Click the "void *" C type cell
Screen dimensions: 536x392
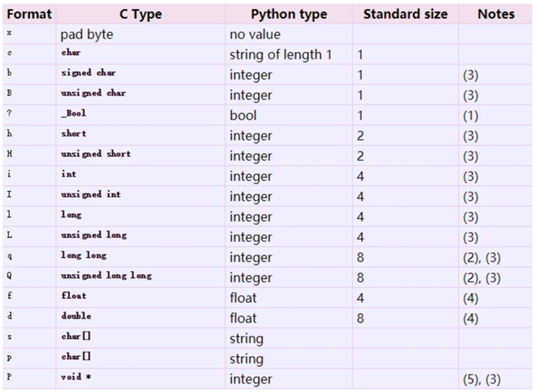[x=75, y=378]
